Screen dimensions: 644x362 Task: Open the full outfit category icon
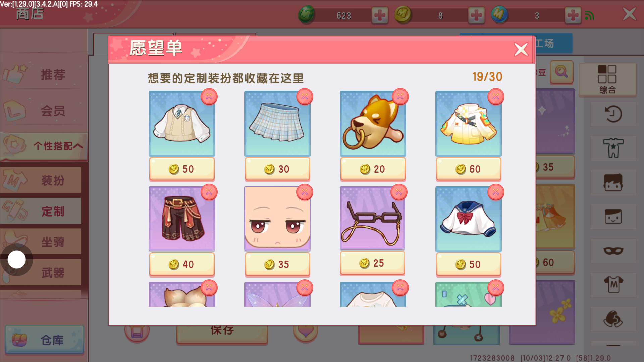(x=613, y=148)
